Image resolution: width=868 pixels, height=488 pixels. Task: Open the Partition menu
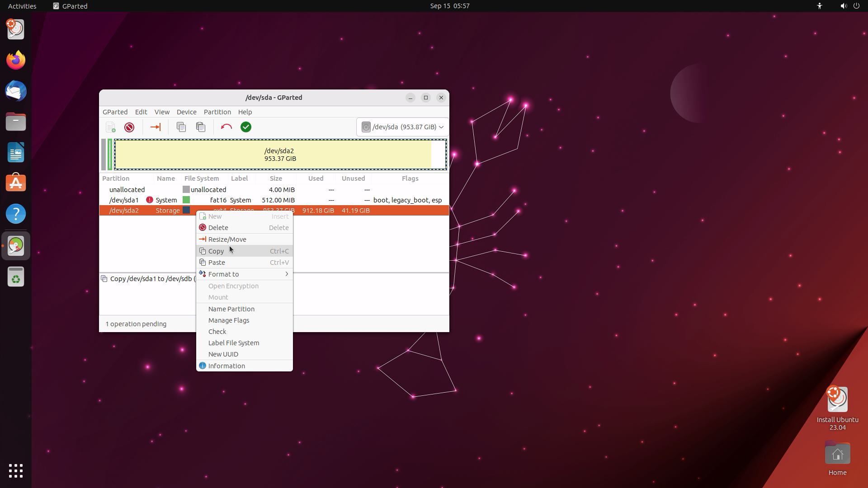pos(217,112)
